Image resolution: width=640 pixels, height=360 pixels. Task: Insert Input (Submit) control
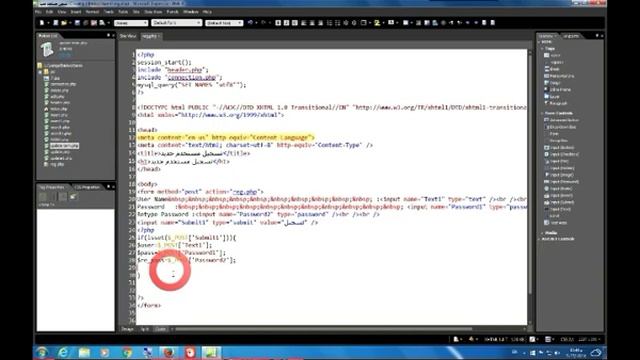coord(559,202)
